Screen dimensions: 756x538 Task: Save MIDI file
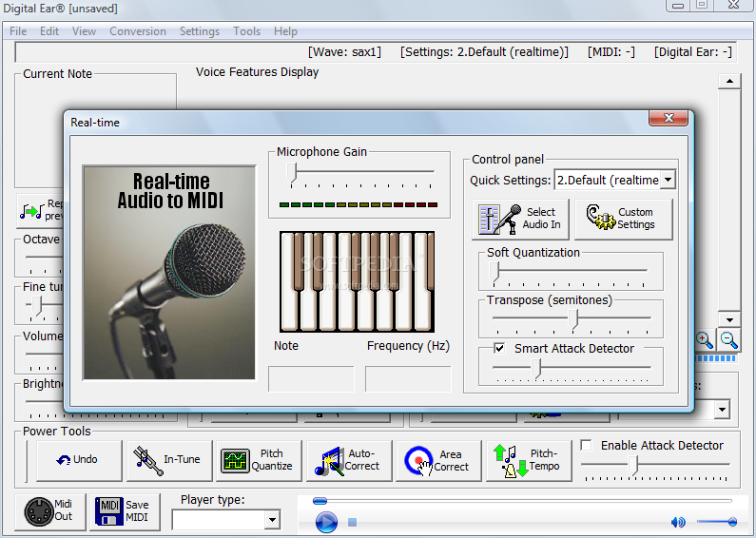125,510
